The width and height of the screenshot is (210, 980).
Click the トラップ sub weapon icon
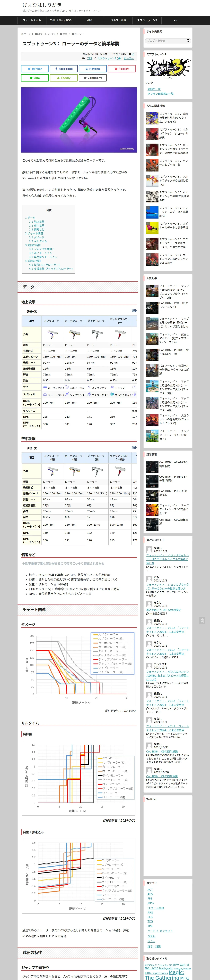[112, 387]
